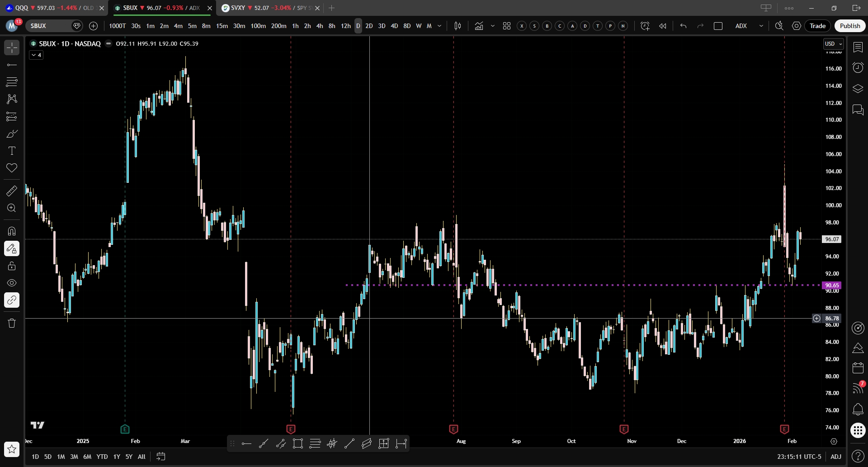This screenshot has width=868, height=467.
Task: Toggle ADJ adjusted data button
Action: tap(835, 457)
